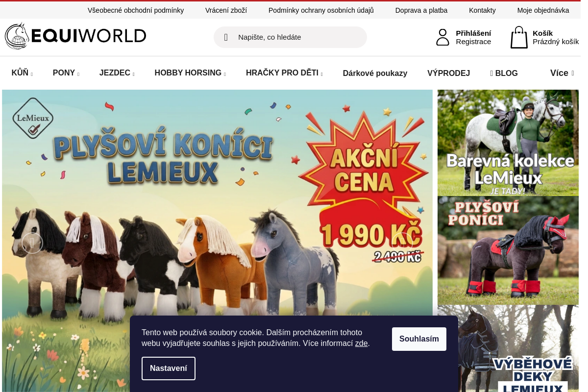Viewport: 588px width, 392px height.
Task: Open Všeobecné obchodní podmínky link
Action: click(136, 10)
